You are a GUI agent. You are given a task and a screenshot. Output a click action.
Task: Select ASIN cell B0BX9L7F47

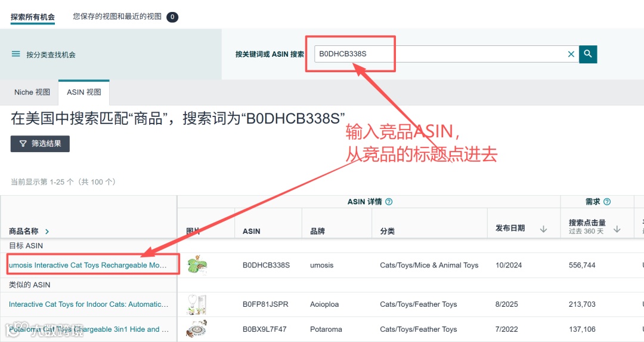pyautogui.click(x=265, y=329)
